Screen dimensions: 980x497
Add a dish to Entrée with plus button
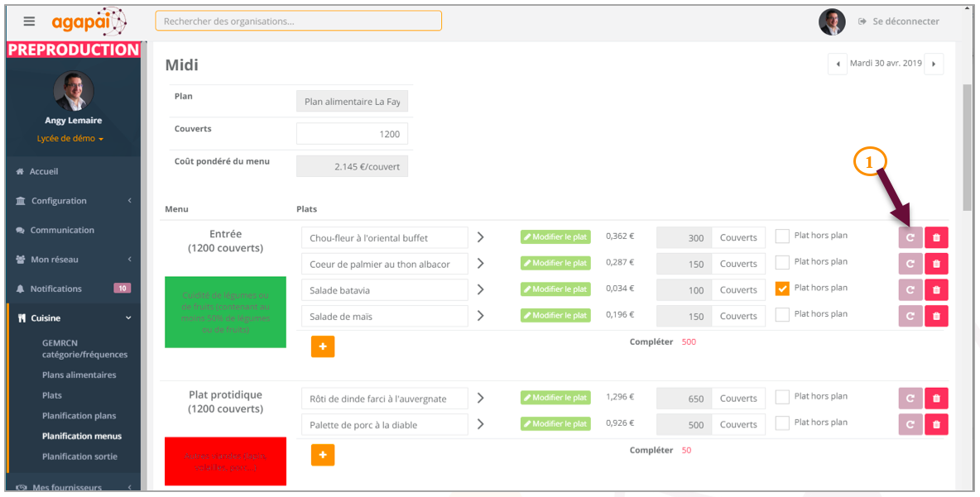click(x=323, y=346)
